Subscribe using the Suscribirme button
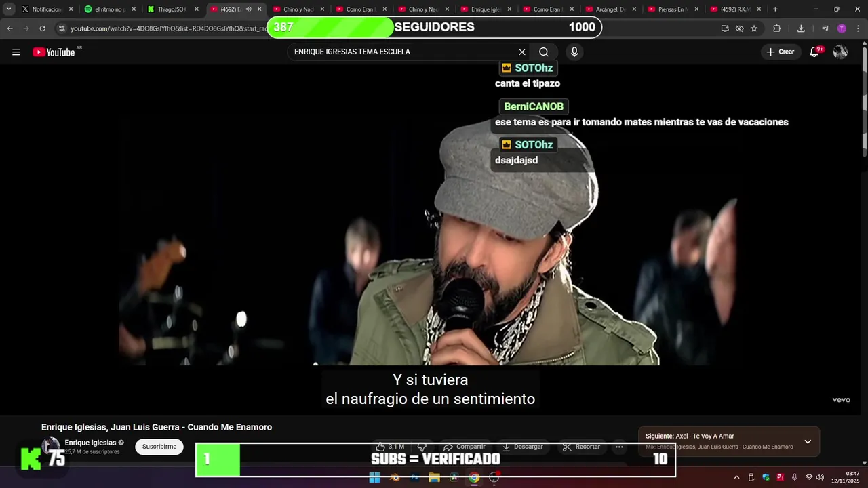Screen dimensions: 868x488 coord(159,447)
